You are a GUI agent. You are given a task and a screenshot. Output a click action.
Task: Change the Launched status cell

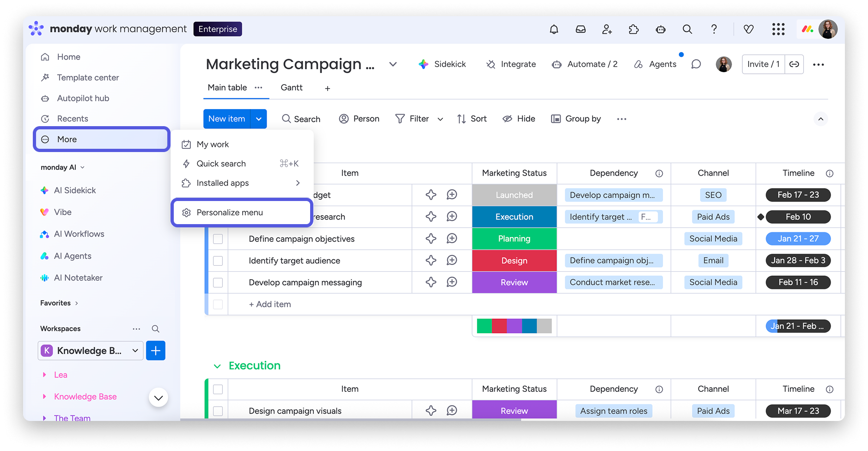(514, 195)
